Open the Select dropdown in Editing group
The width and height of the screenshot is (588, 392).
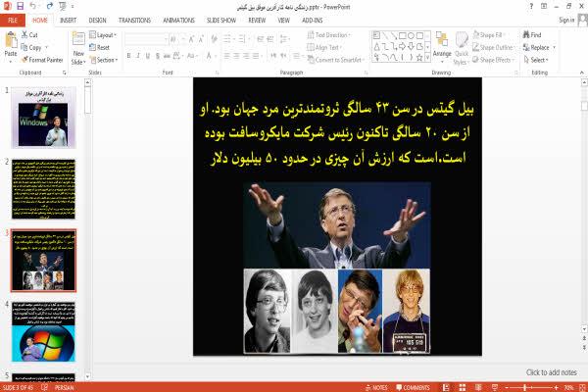pyautogui.click(x=536, y=60)
